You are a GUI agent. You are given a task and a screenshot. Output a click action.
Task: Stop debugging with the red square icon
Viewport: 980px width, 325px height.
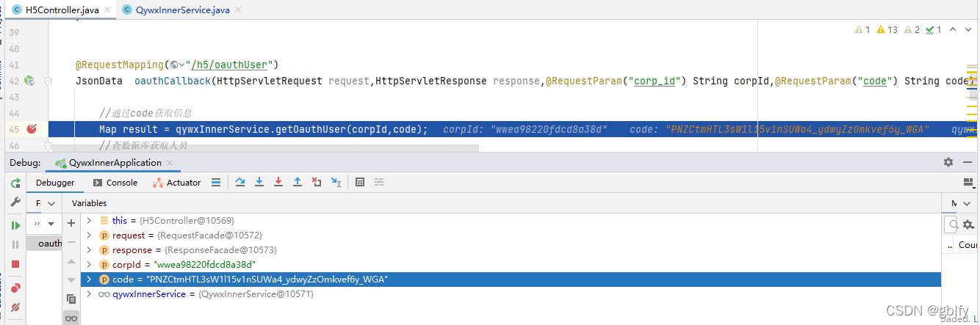click(15, 263)
